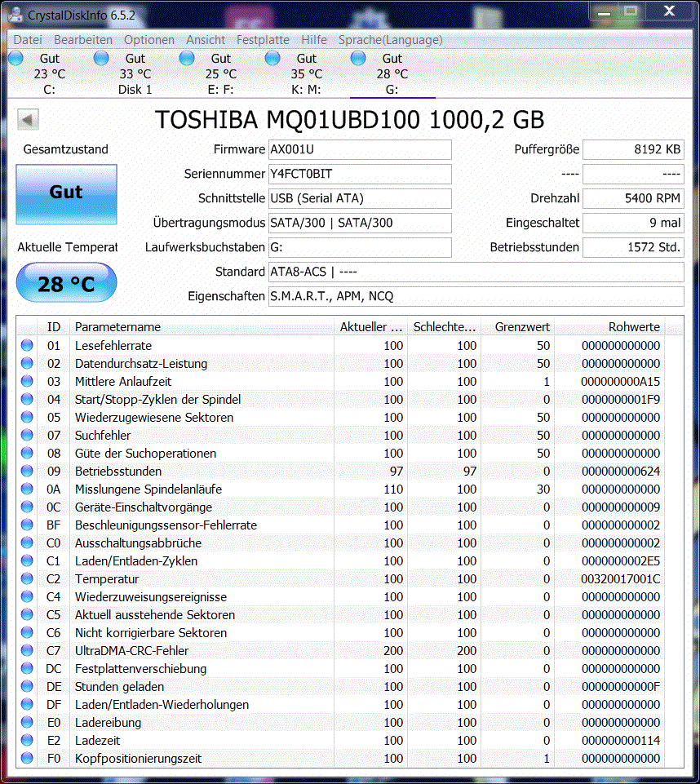Click the Grenzwert column header
Viewport: 700px width, 784px height.
tap(517, 327)
